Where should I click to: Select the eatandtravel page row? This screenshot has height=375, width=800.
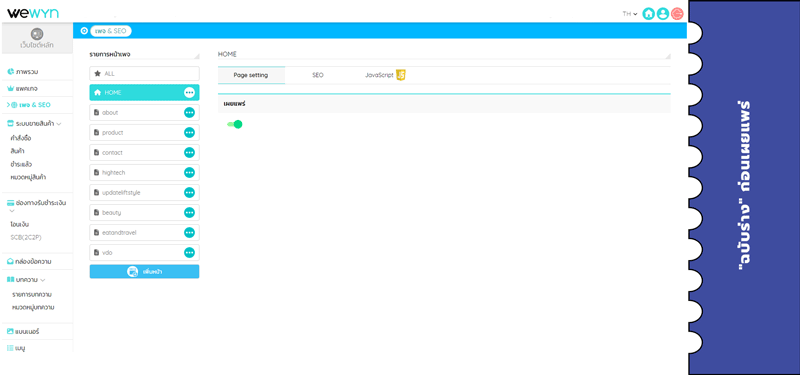(x=144, y=233)
